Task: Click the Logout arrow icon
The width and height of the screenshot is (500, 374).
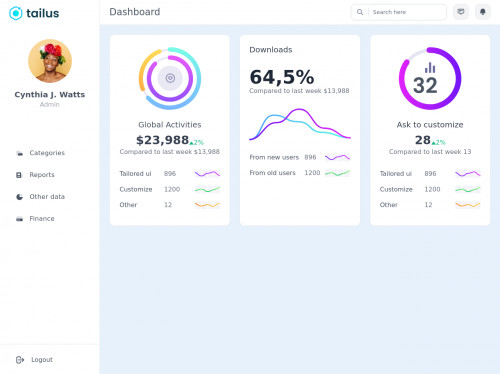Action: coord(20,360)
